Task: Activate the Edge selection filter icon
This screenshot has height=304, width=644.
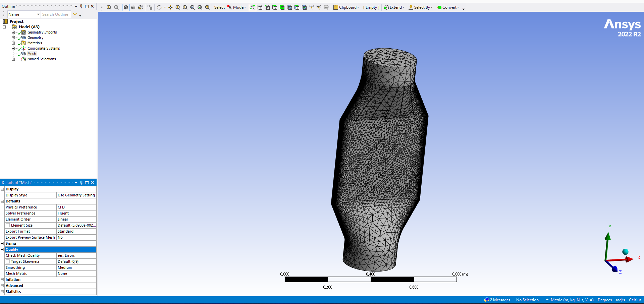Action: click(x=267, y=7)
